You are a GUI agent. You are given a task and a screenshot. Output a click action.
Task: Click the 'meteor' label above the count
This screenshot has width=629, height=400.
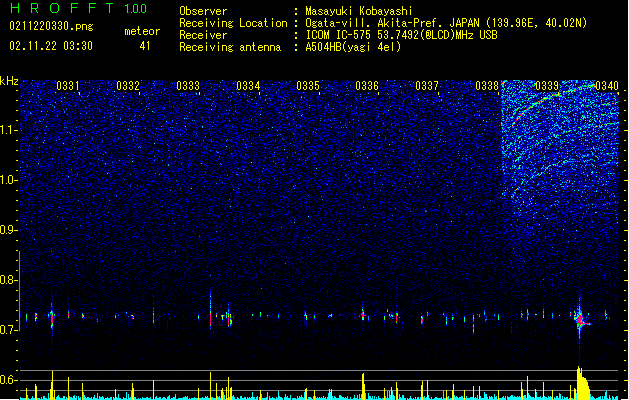coord(142,31)
